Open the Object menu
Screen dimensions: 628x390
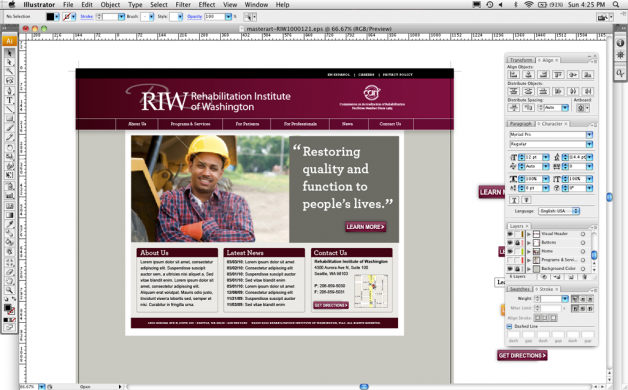(x=110, y=4)
